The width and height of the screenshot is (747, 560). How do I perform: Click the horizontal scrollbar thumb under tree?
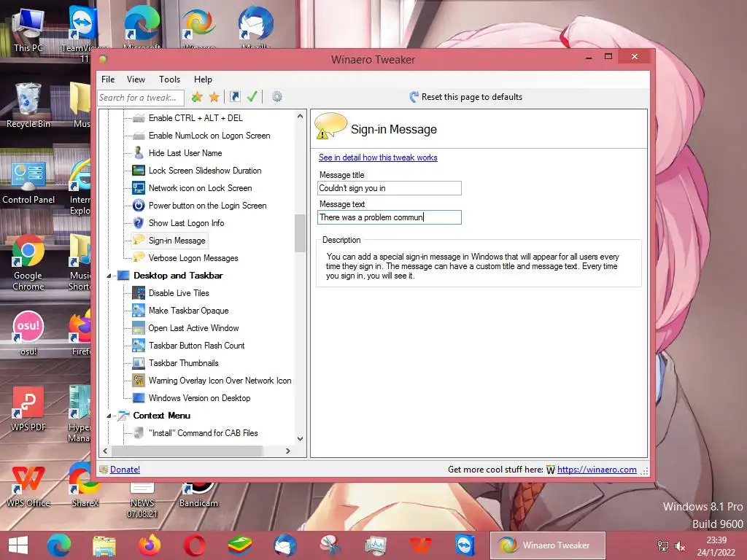pos(187,451)
